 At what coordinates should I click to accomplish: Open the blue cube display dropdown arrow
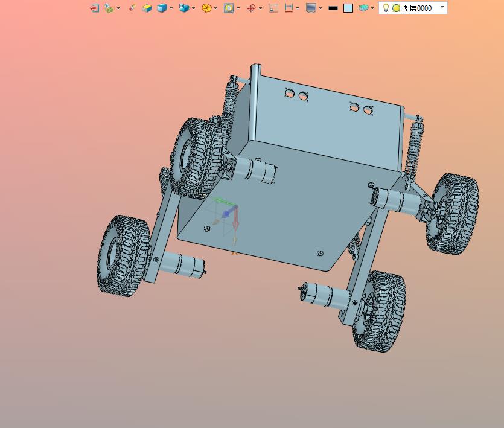coord(171,8)
